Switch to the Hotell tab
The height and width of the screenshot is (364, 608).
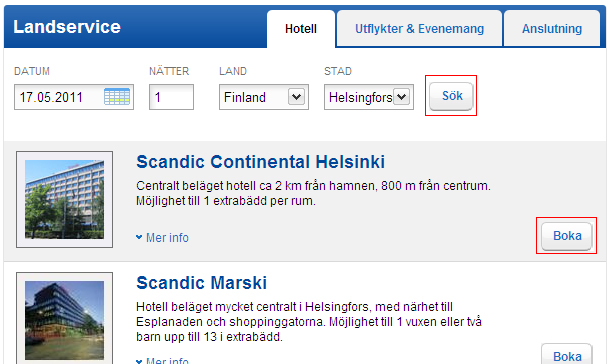pos(301,29)
